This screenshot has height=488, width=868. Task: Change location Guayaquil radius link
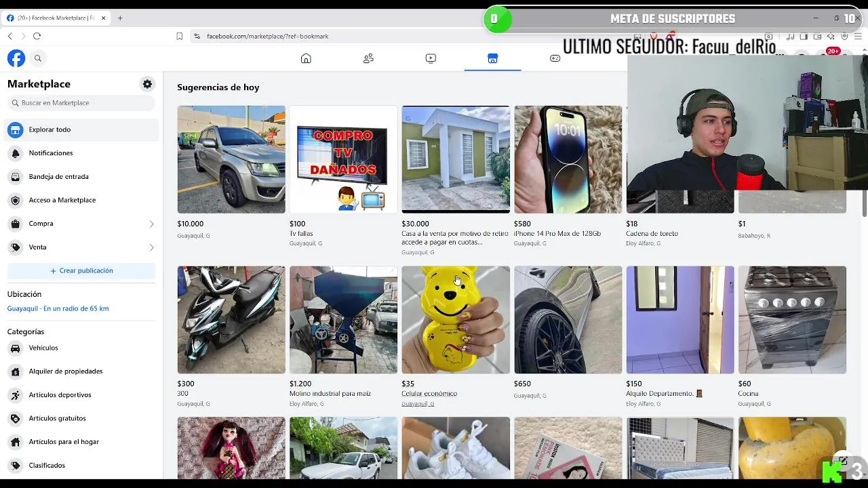(58, 308)
